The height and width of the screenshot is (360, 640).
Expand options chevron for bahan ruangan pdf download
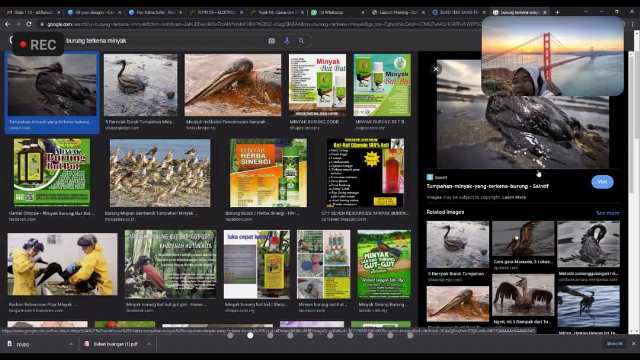coord(148,344)
